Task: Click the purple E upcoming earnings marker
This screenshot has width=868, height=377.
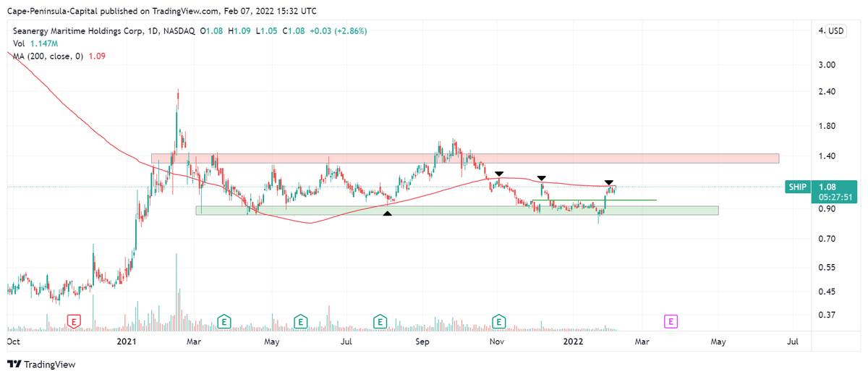Action: pos(671,320)
